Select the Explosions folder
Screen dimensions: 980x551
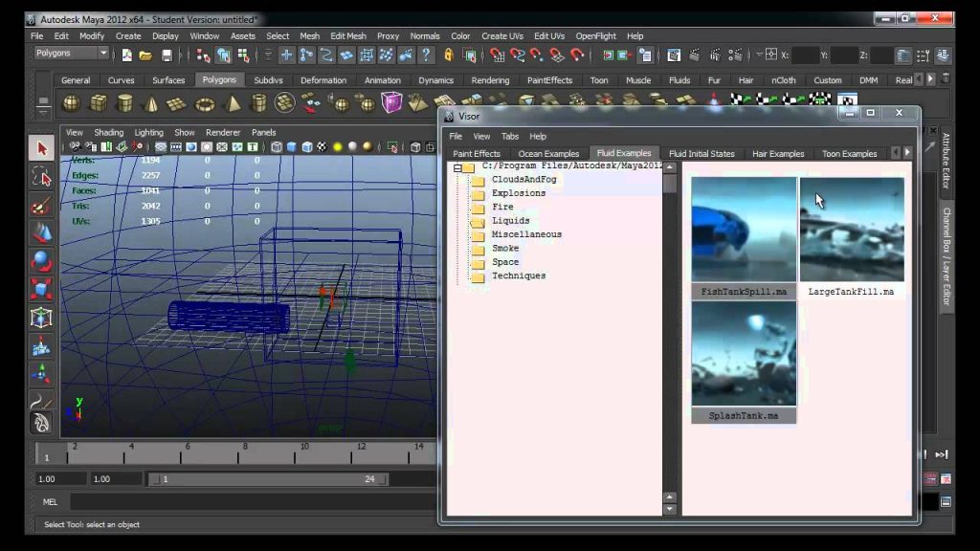519,193
